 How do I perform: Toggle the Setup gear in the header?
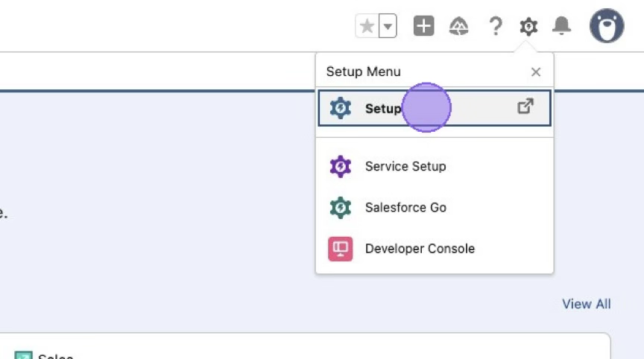point(528,27)
